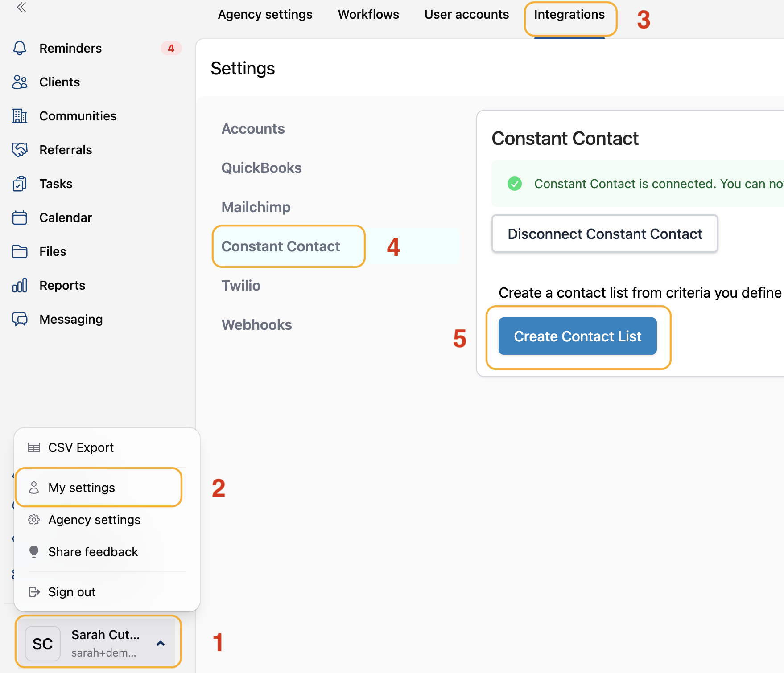Viewport: 784px width, 673px height.
Task: Click the Reminders bell icon
Action: (x=20, y=48)
